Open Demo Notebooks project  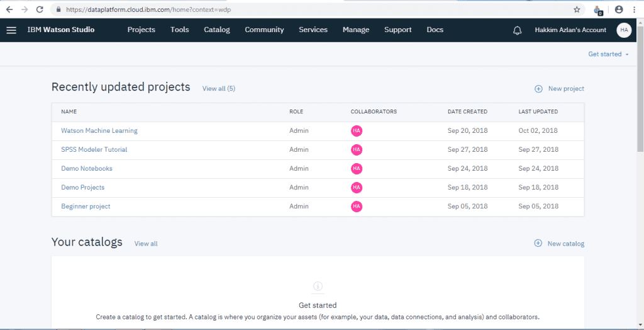[x=87, y=169]
